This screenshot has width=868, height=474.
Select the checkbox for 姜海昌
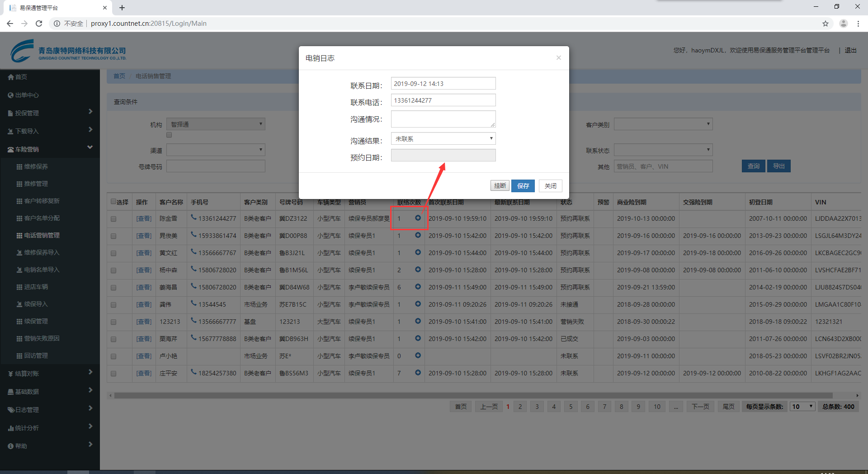tap(113, 288)
